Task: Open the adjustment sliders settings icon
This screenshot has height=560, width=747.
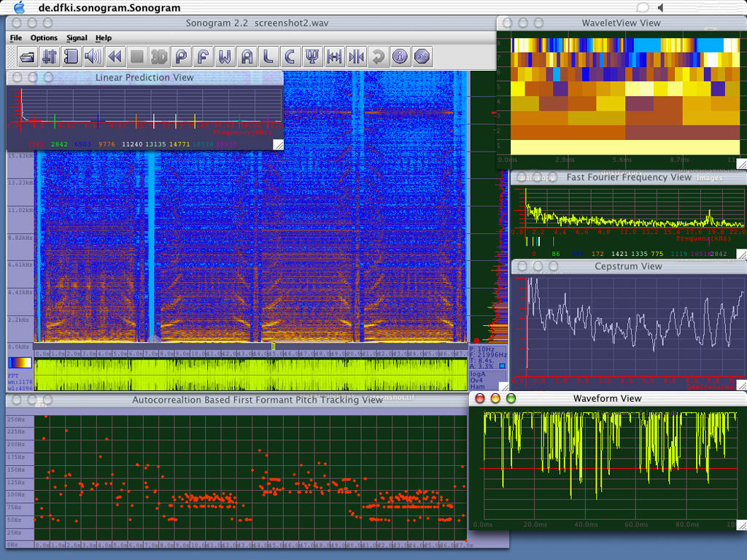Action: click(x=49, y=57)
